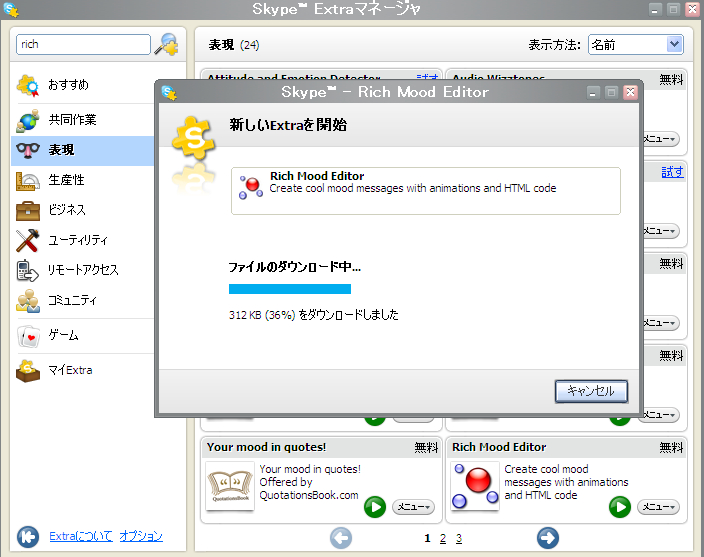Image resolution: width=704 pixels, height=557 pixels.
Task: Click the blue download progress bar
Action: point(290,289)
